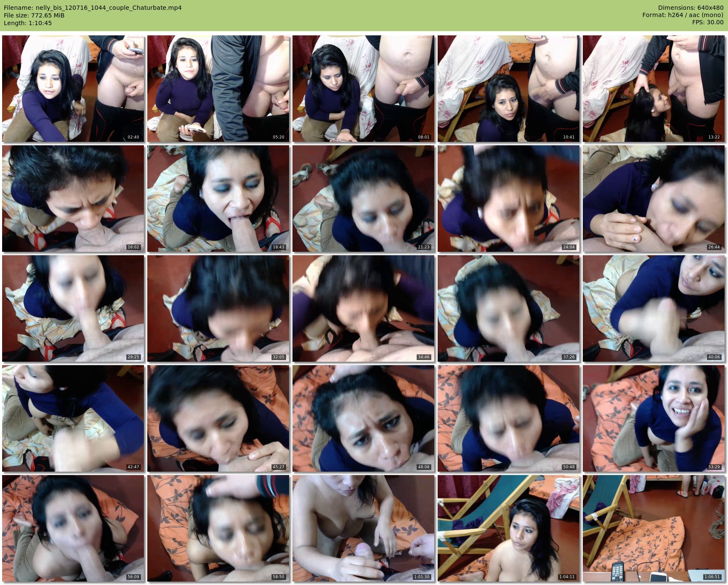
Task: Select the thumbnail at 26:44
Action: coord(654,199)
